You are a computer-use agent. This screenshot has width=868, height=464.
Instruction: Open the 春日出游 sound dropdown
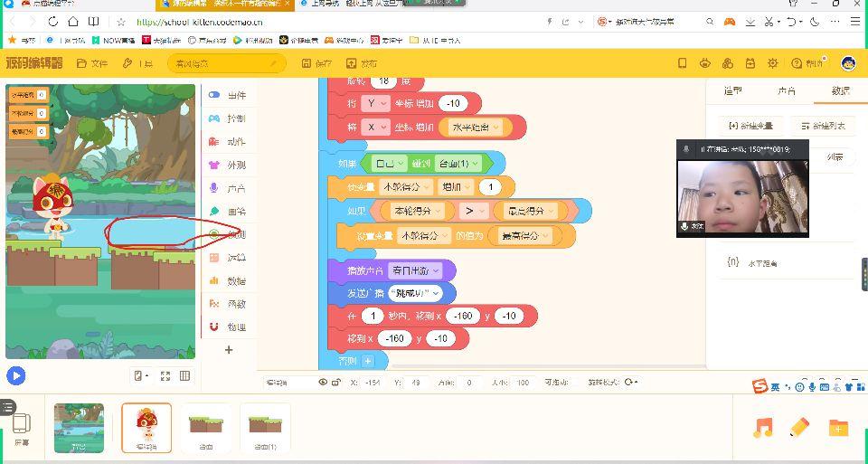(x=415, y=270)
